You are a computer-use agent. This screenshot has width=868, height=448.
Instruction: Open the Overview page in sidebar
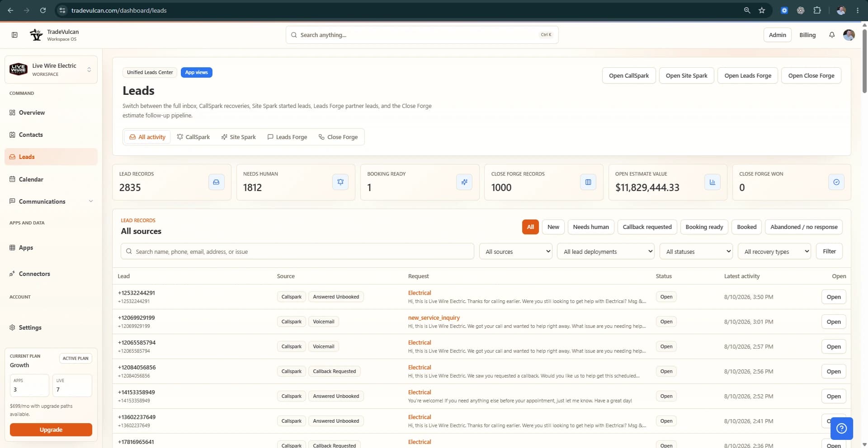51,112
